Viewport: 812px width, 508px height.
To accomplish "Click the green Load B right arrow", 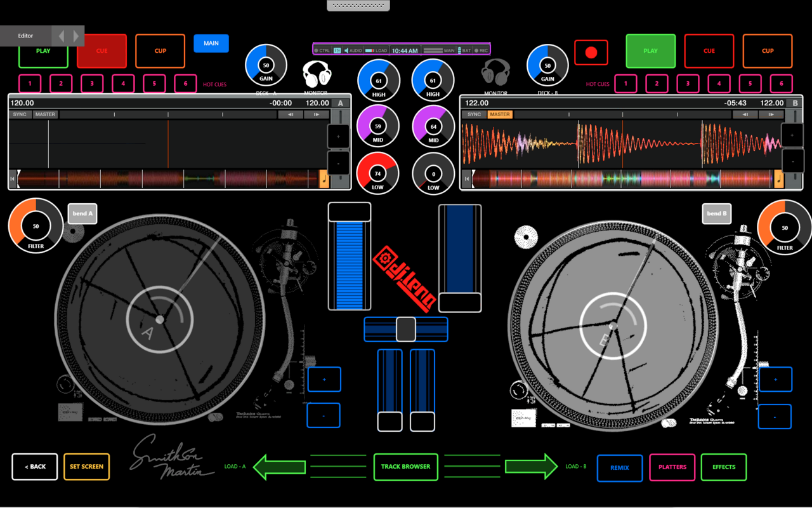I will 531,467.
